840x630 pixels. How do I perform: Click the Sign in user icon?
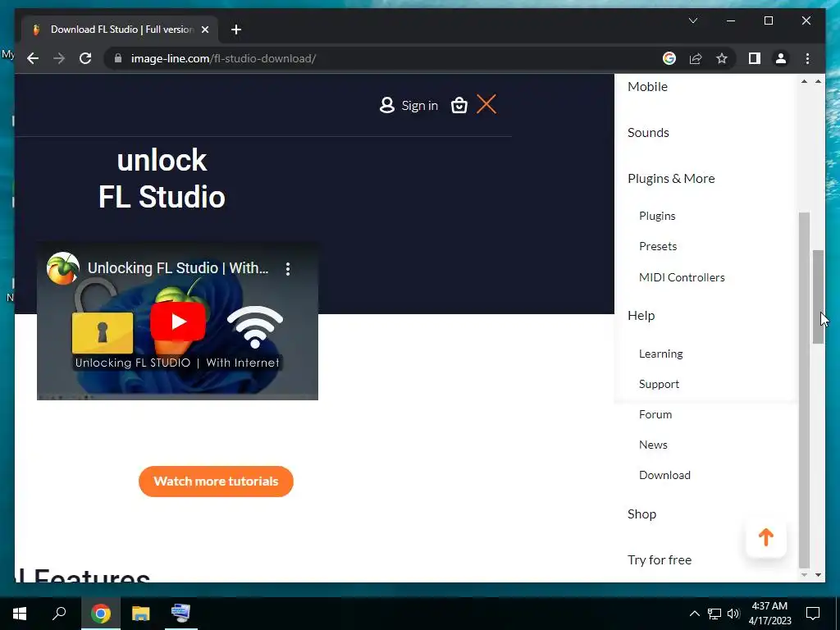pyautogui.click(x=387, y=105)
